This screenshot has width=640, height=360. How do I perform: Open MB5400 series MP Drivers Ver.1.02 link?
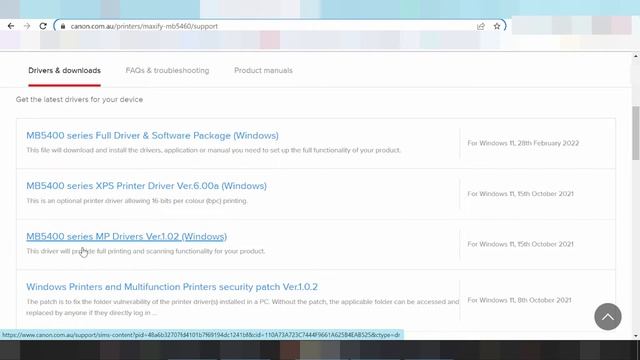(x=127, y=236)
